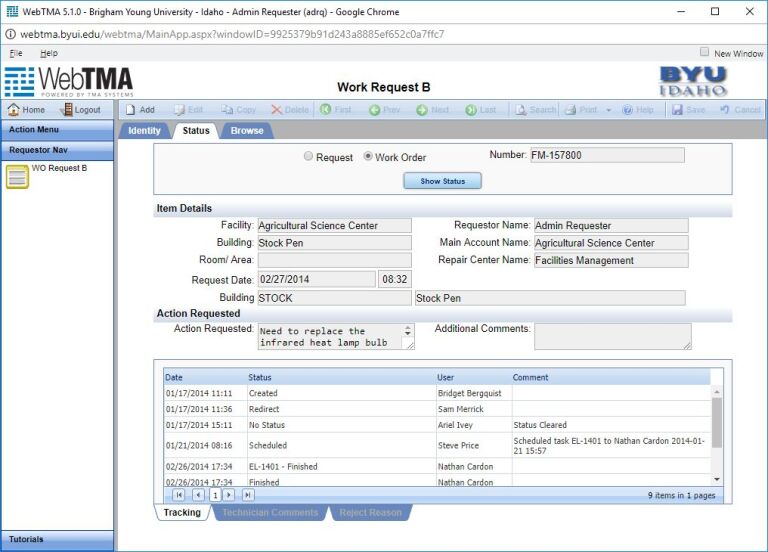
Task: Click the Facility field
Action: pyautogui.click(x=335, y=225)
